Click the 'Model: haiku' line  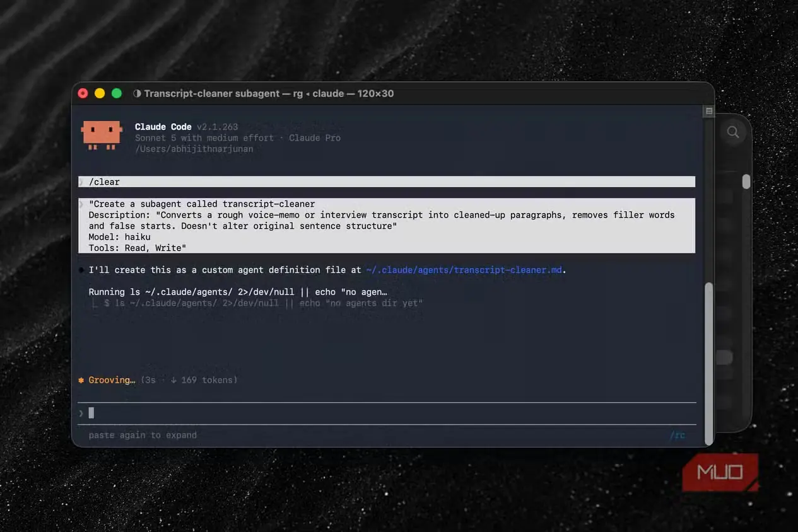click(x=120, y=237)
